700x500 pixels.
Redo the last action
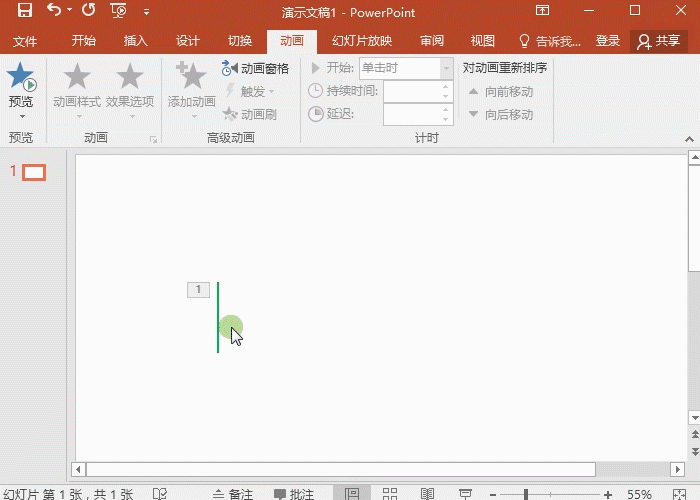88,10
